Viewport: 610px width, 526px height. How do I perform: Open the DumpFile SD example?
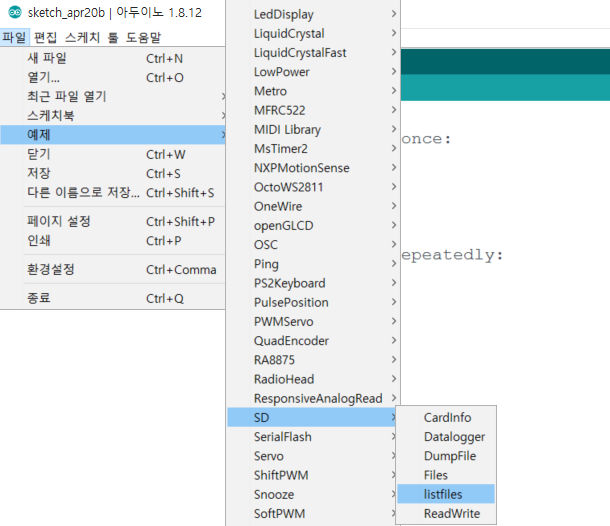[x=446, y=456]
